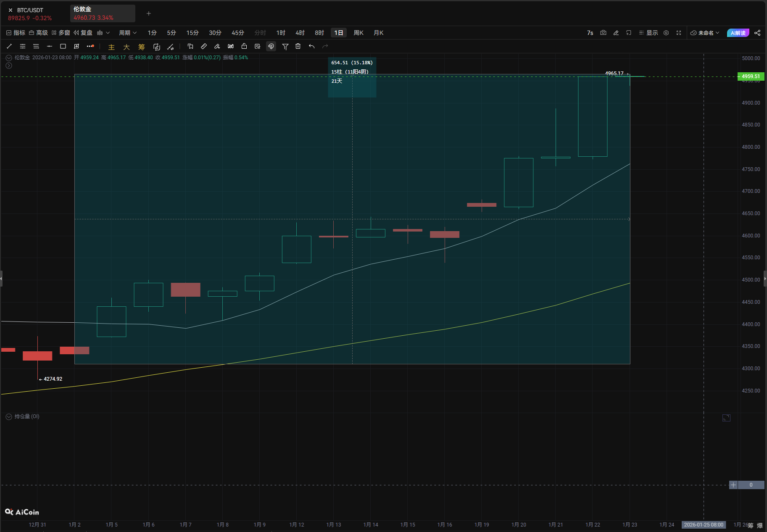Select the trend line drawing tool

9,46
